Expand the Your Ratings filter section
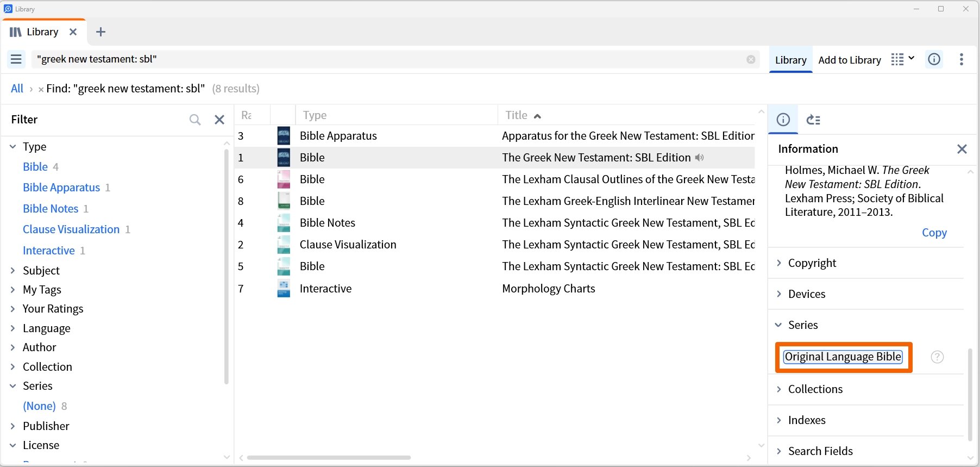 coord(13,309)
